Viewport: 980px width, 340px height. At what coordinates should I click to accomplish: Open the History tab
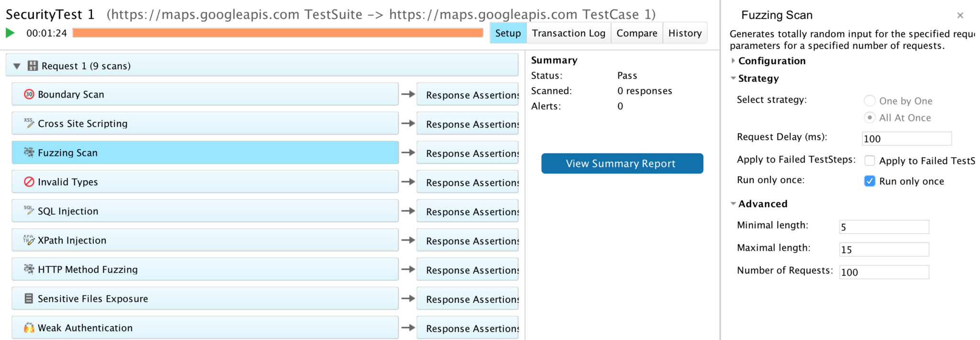pos(685,33)
